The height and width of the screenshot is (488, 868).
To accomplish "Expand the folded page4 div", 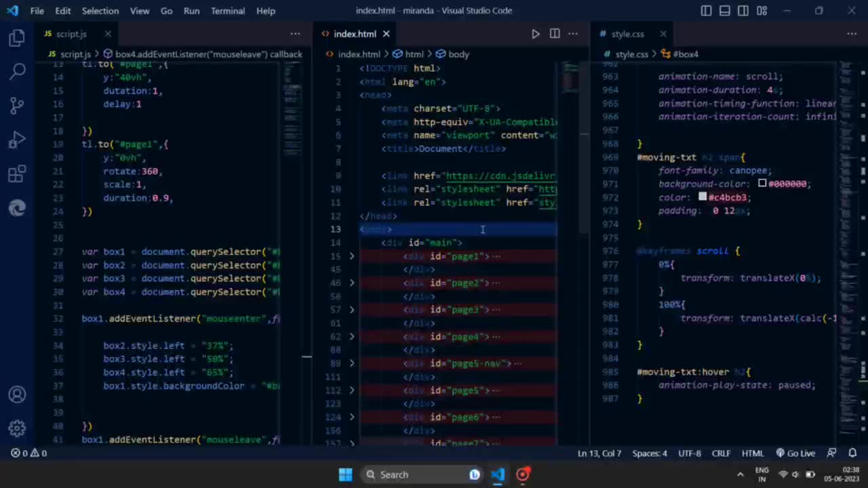I will click(352, 336).
